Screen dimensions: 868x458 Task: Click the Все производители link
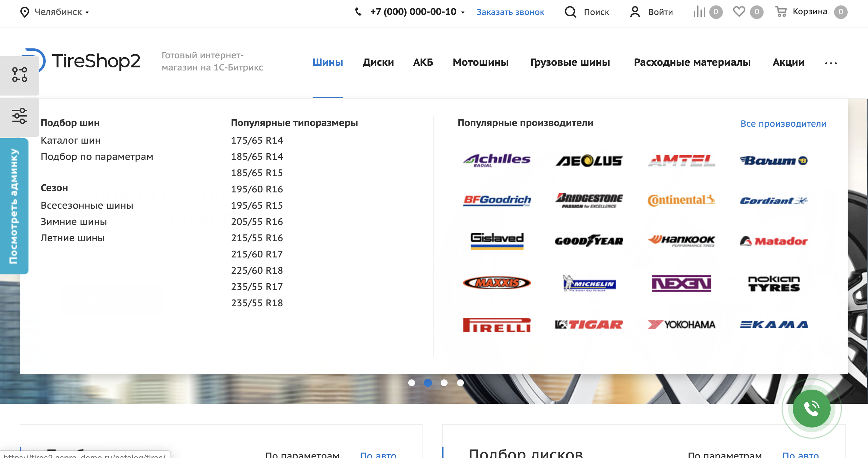click(x=783, y=124)
